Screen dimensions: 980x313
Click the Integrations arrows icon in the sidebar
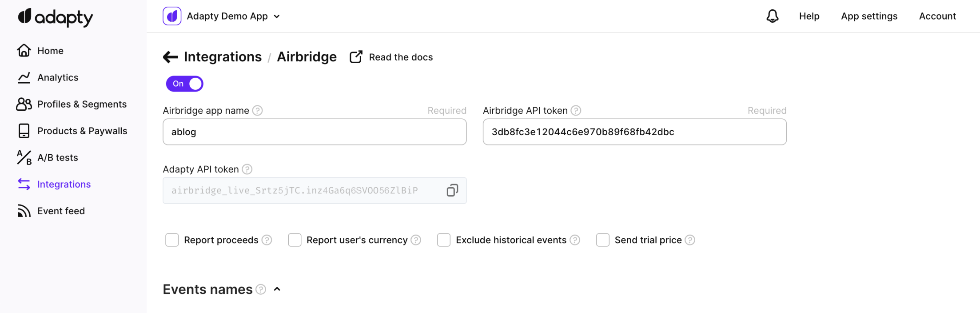coord(24,184)
